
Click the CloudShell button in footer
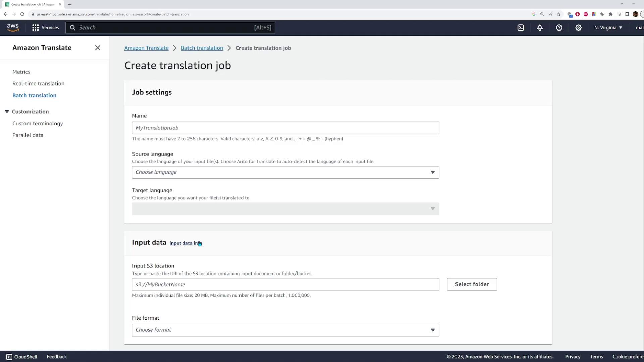click(x=22, y=357)
